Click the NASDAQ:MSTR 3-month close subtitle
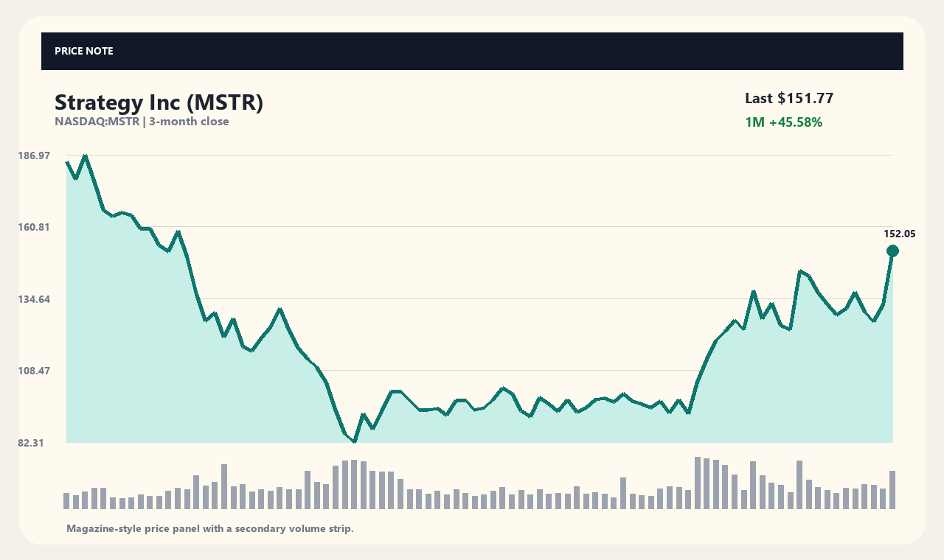This screenshot has width=944, height=560. (x=142, y=122)
